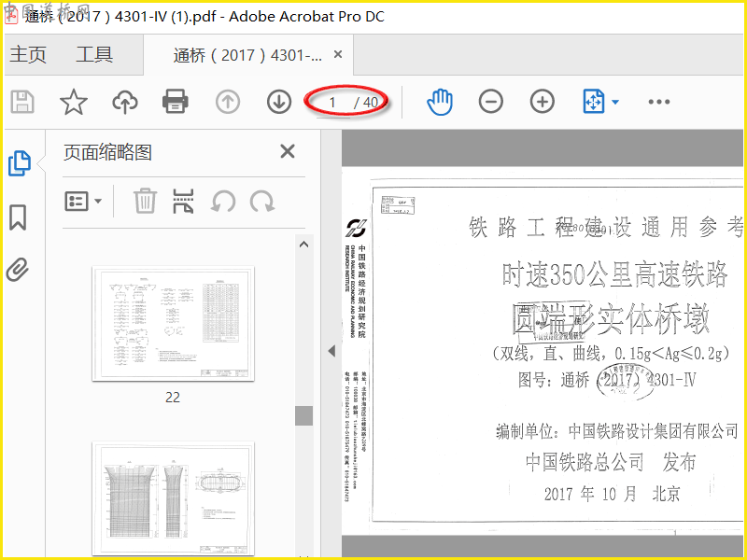This screenshot has width=747, height=560.
Task: Open attachments paperclip panel
Action: 17,270
